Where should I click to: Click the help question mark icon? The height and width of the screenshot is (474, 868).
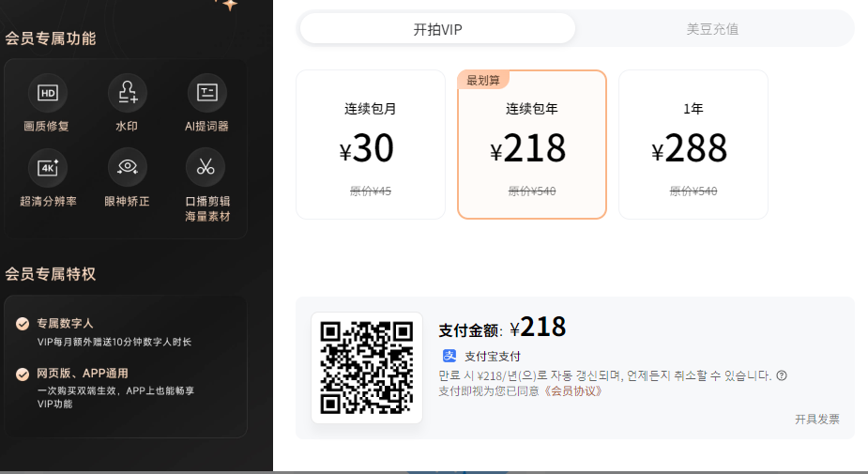point(782,375)
